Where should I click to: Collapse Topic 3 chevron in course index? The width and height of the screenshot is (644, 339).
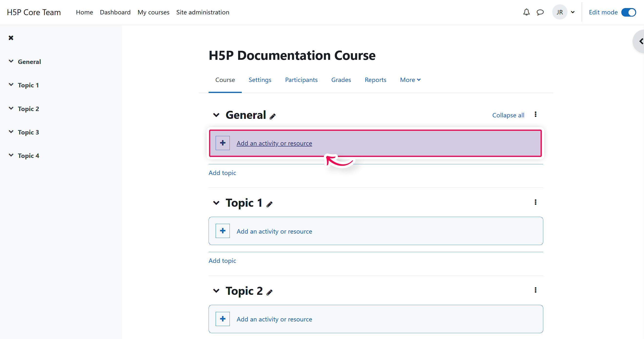pos(11,132)
